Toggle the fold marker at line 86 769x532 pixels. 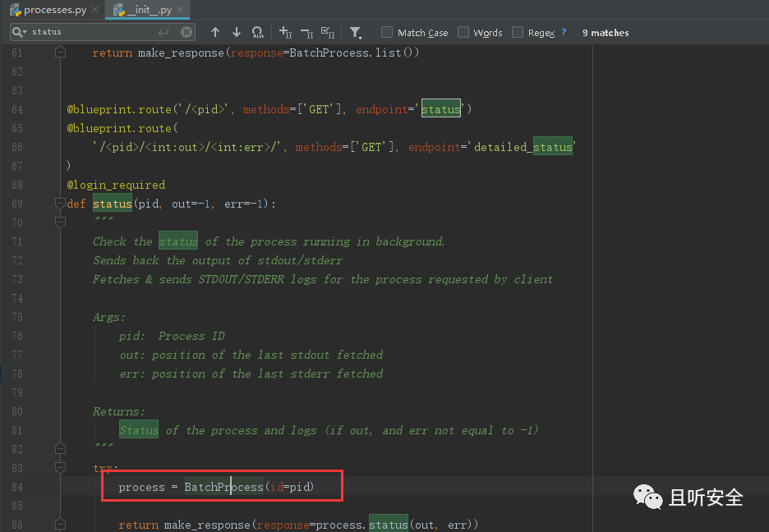[x=60, y=524]
